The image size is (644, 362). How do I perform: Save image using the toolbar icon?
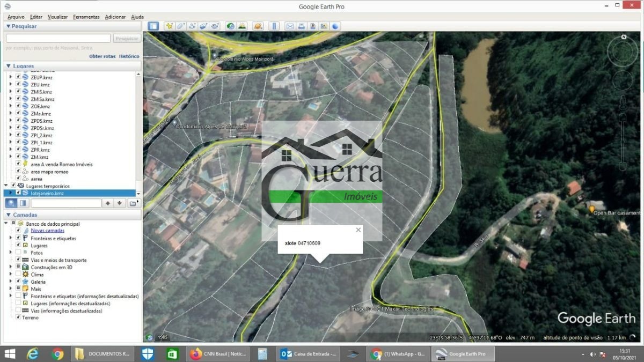(313, 26)
